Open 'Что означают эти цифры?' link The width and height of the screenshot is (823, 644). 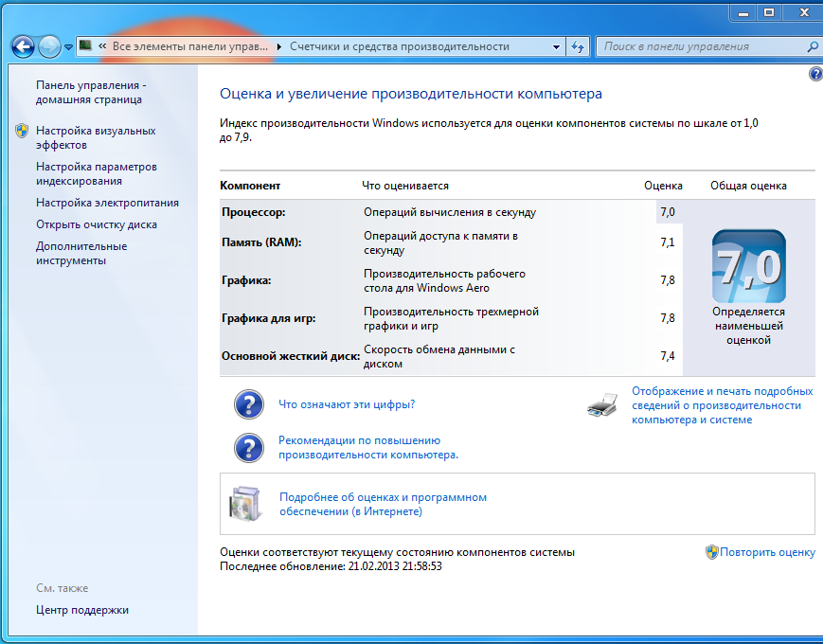point(347,404)
